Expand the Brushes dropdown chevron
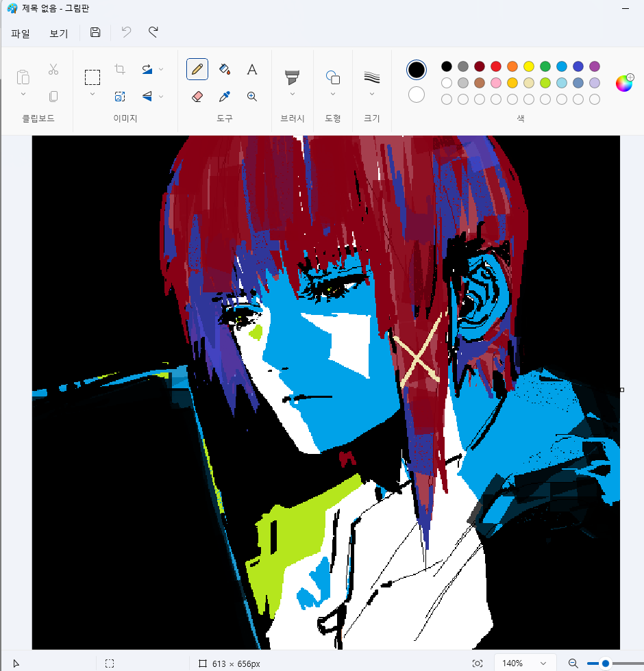The image size is (644, 671). pyautogui.click(x=292, y=94)
